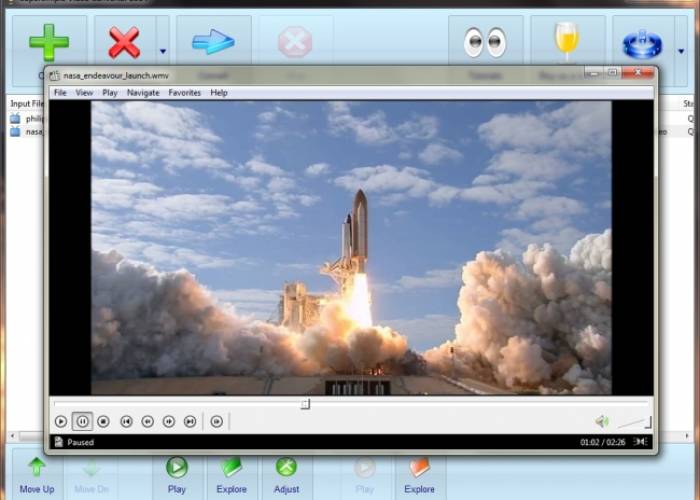Image resolution: width=700 pixels, height=500 pixels.
Task: Click the red X remove icon
Action: (124, 42)
